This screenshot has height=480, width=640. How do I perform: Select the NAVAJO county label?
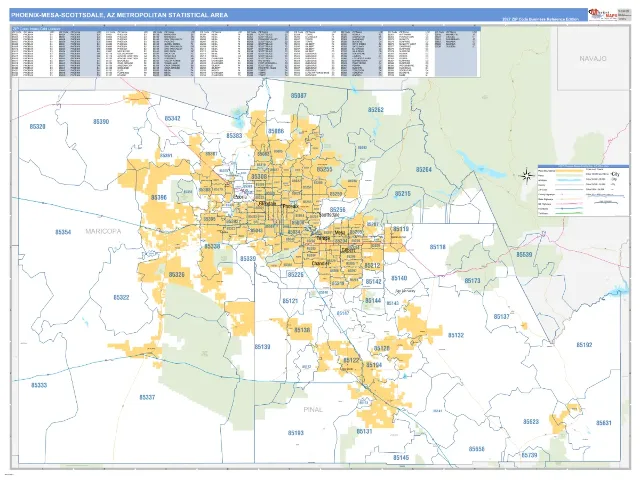(593, 59)
